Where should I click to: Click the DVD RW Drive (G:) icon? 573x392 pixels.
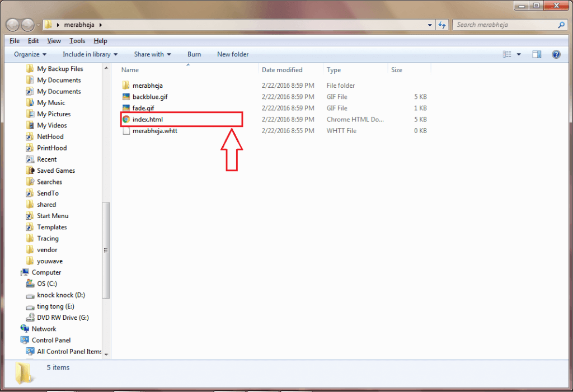click(x=30, y=318)
